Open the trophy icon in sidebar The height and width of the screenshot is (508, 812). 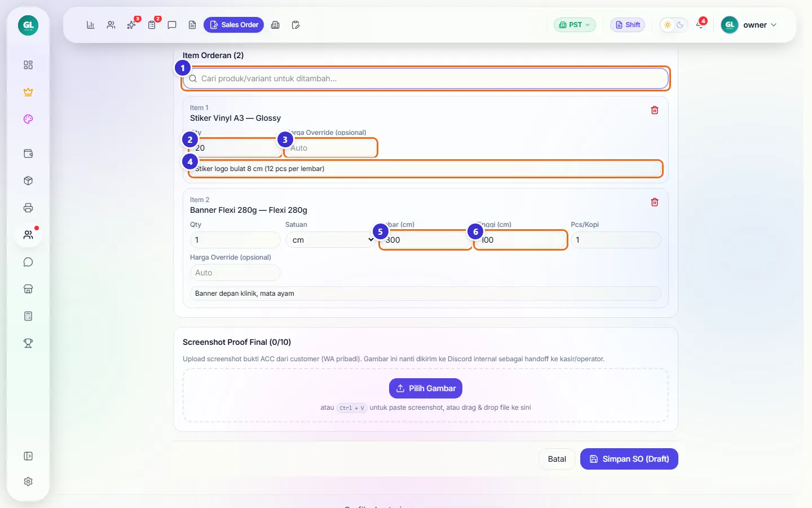pos(28,343)
